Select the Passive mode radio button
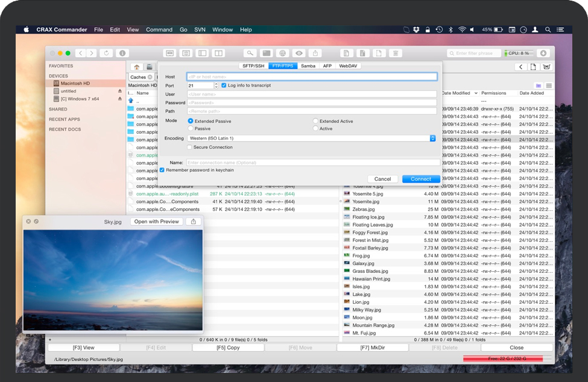 tap(191, 128)
